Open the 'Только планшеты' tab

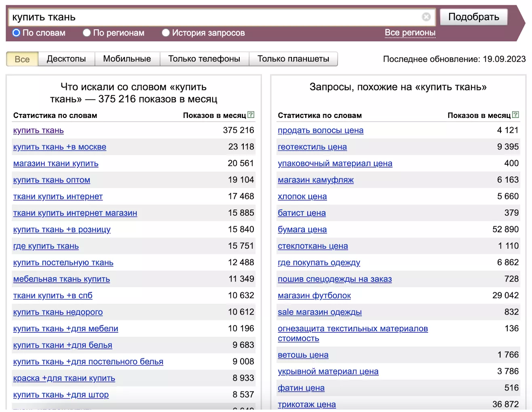pyautogui.click(x=293, y=59)
